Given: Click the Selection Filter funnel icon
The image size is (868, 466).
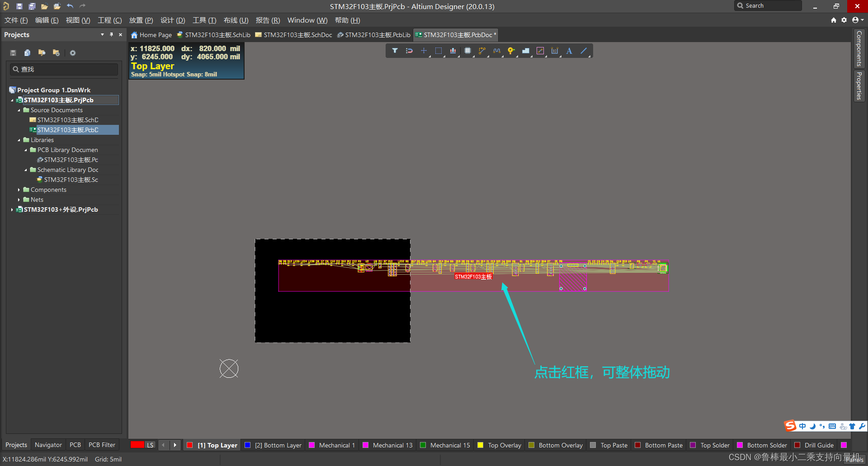Looking at the screenshot, I should 395,51.
